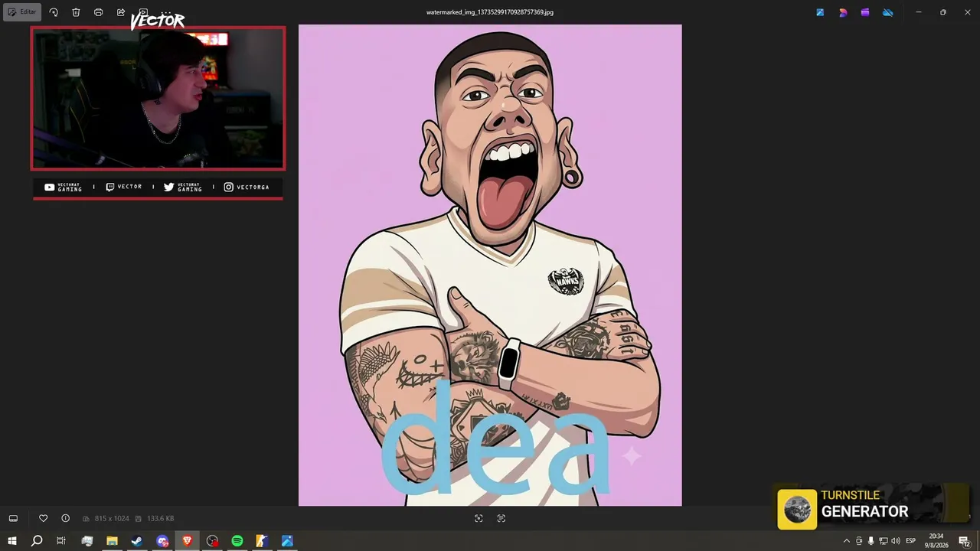Switch to Steam on the taskbar
Viewport: 980px width, 551px height.
(137, 541)
